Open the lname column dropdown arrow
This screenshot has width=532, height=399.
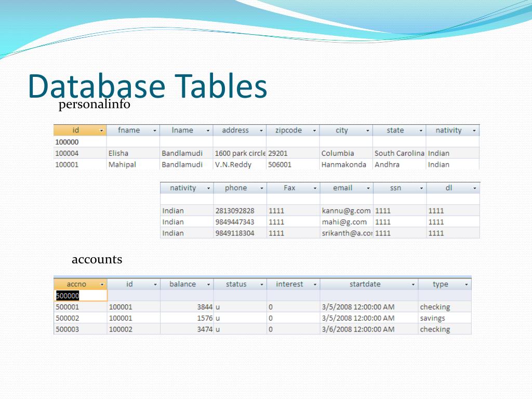pyautogui.click(x=208, y=130)
